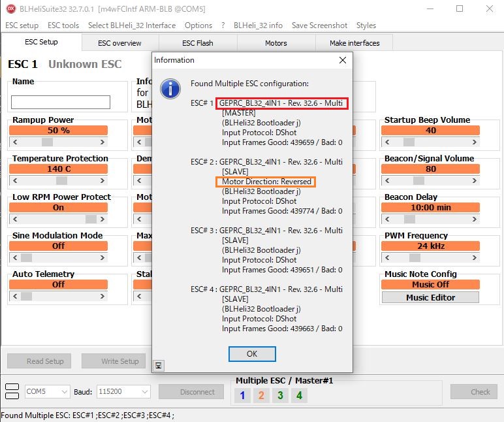Close the Information dialog with X
504x422 pixels.
click(343, 60)
